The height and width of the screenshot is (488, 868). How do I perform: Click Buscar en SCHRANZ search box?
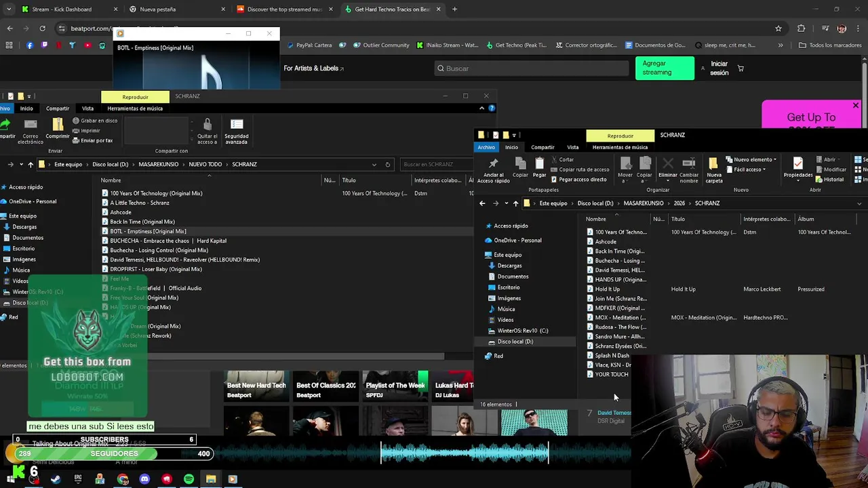pyautogui.click(x=435, y=164)
